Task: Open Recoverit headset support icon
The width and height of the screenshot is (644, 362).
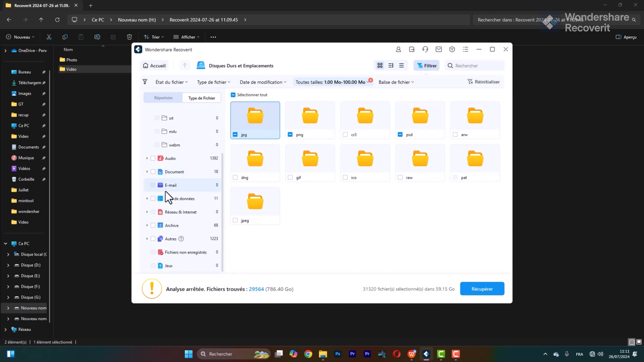Action: pos(425,49)
